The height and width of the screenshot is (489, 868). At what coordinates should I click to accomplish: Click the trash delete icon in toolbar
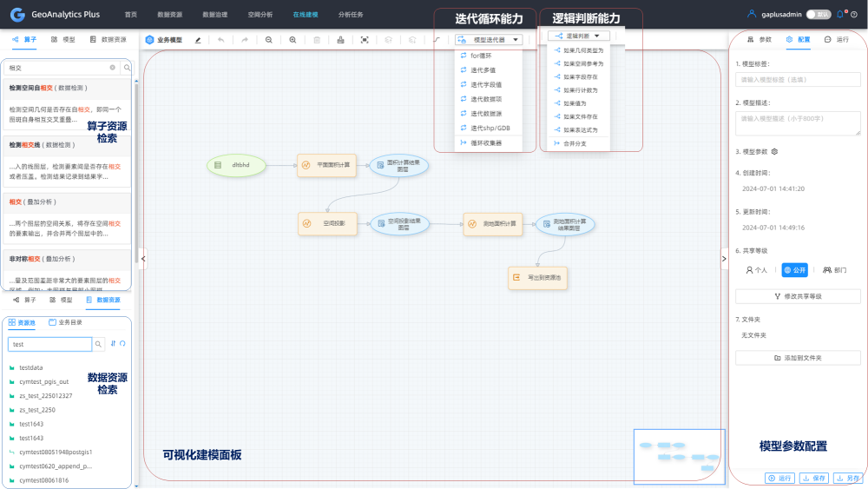[317, 40]
